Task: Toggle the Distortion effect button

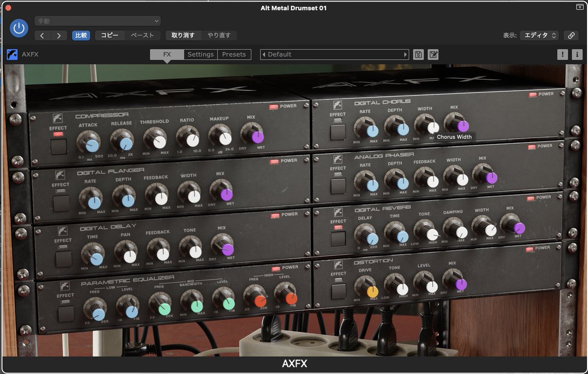Action: (x=338, y=291)
